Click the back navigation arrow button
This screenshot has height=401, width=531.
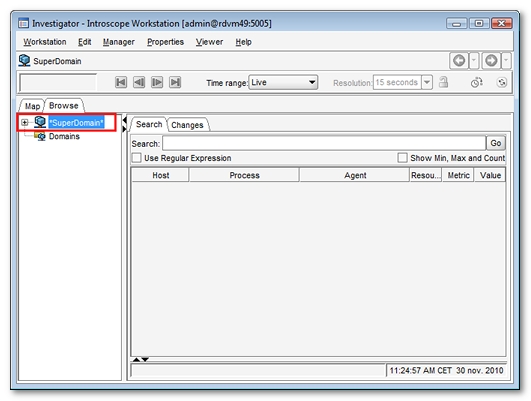click(459, 61)
